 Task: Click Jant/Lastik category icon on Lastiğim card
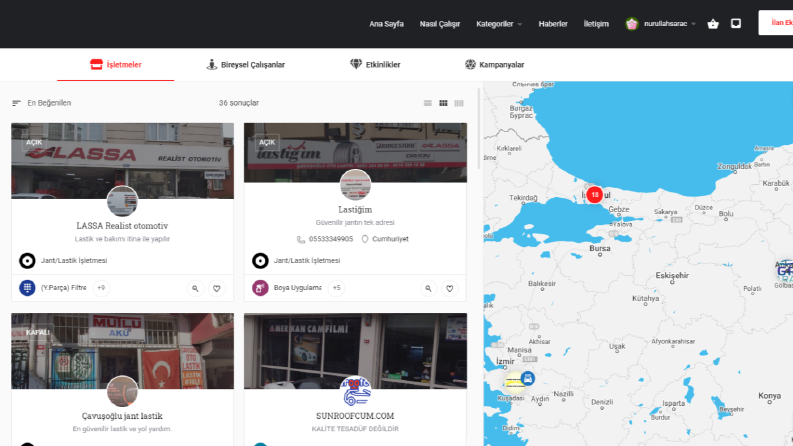(260, 260)
